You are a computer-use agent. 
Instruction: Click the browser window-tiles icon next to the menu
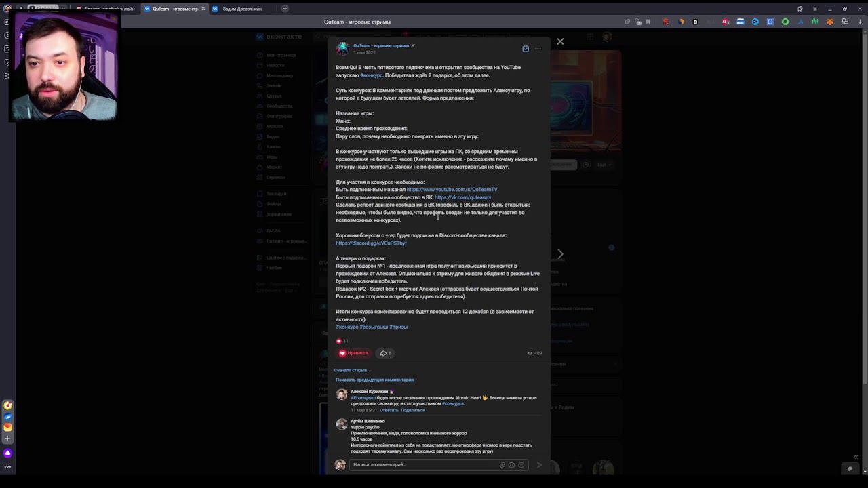click(800, 9)
